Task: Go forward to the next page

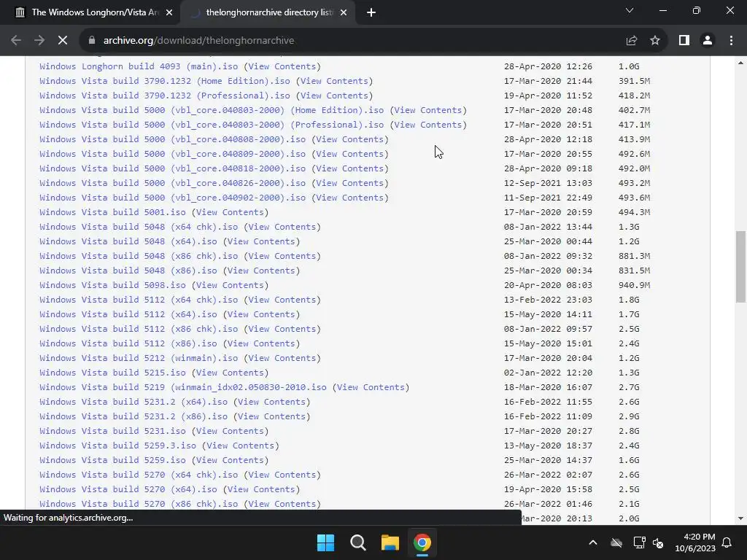Action: [x=39, y=41]
